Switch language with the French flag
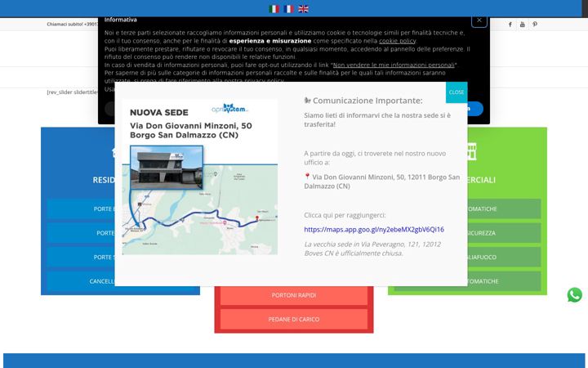This screenshot has height=368, width=588. point(289,9)
